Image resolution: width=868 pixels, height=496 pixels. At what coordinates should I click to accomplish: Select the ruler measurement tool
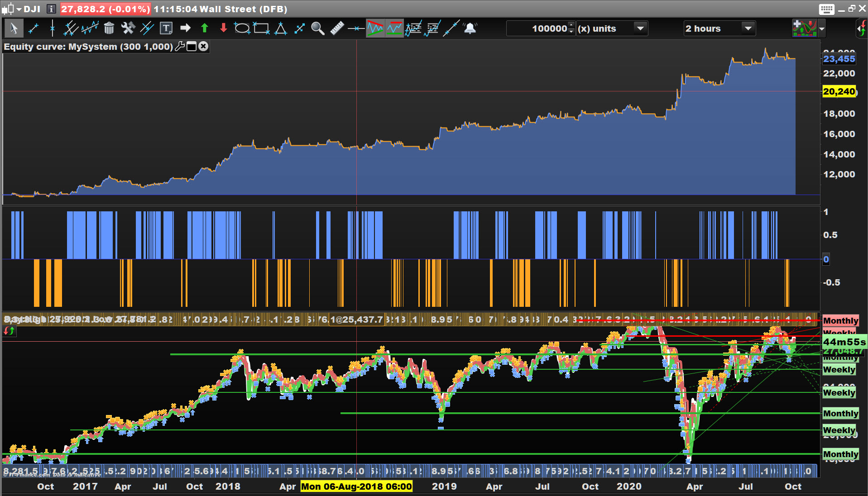(337, 29)
